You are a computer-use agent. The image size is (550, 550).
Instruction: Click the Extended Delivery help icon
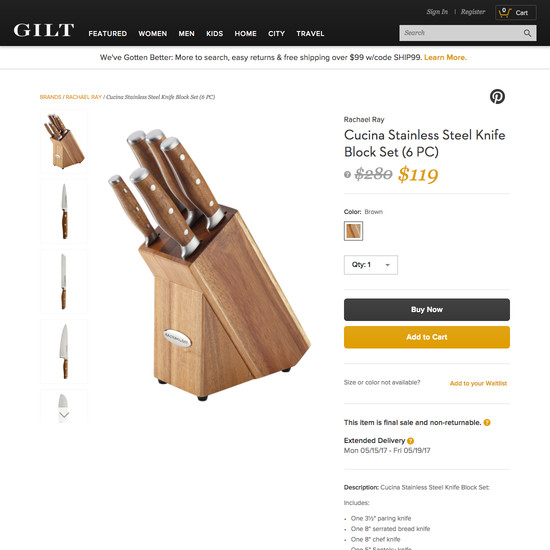(411, 441)
